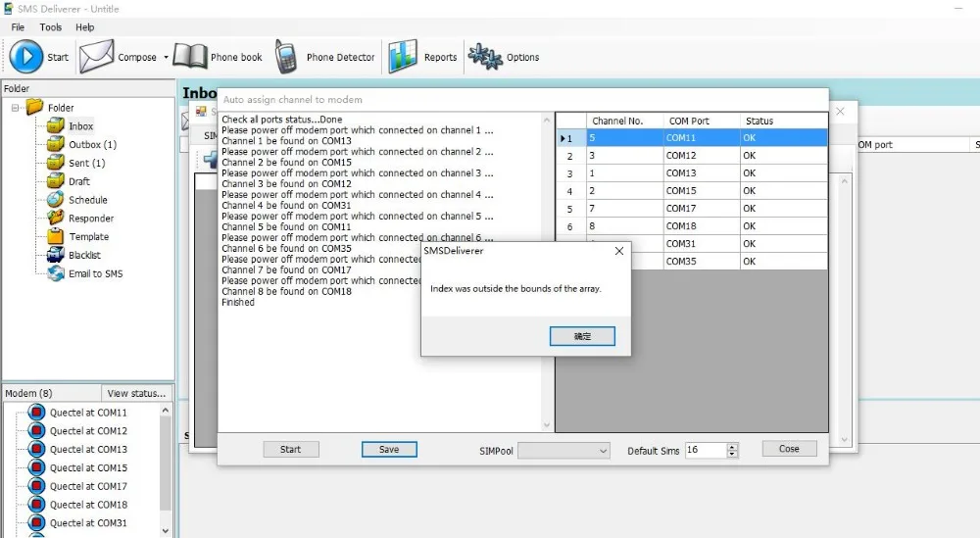
Task: Click the Save button
Action: pyautogui.click(x=389, y=449)
